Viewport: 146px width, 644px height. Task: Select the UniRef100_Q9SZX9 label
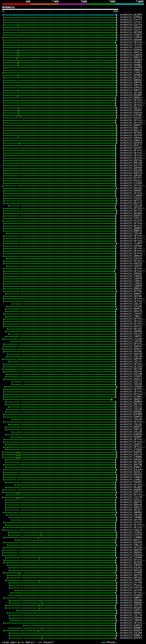point(131,143)
